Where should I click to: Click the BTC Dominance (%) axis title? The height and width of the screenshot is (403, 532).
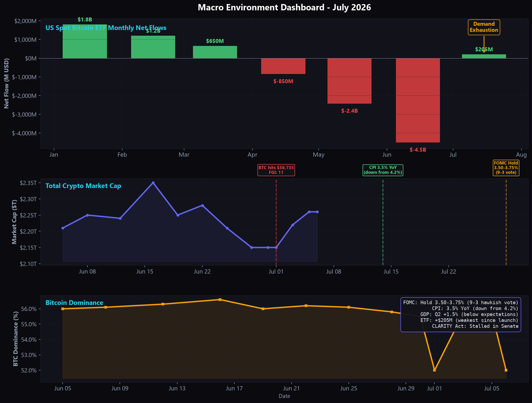click(16, 338)
